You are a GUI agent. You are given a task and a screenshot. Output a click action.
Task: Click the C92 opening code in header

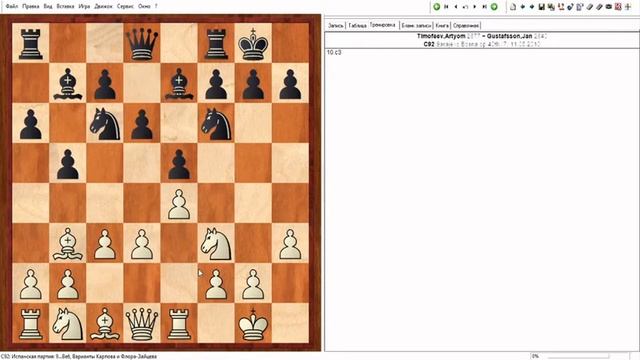429,44
